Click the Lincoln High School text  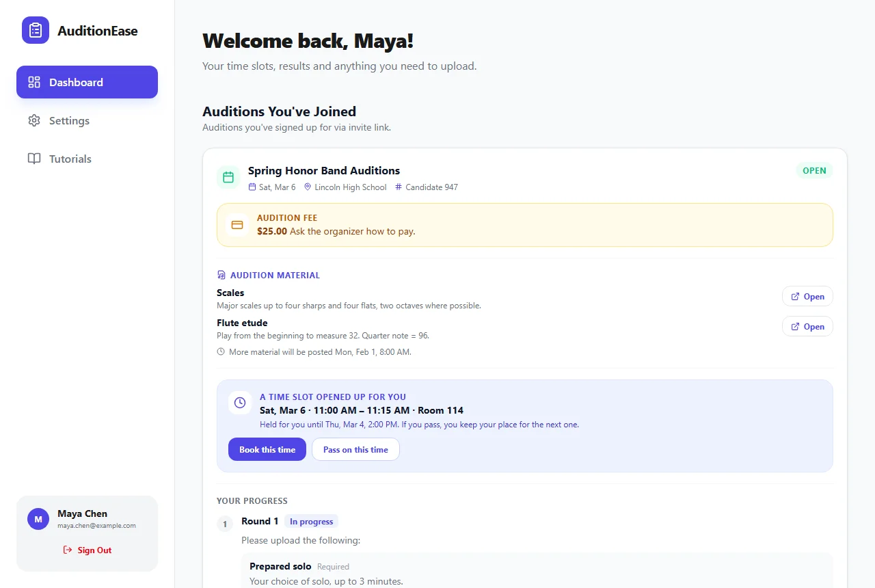[351, 187]
